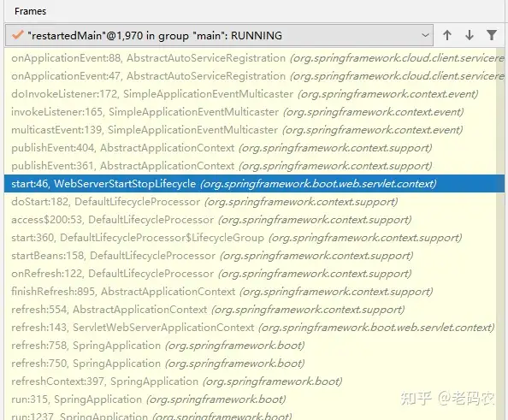Select highlighted start:46 WebServerStartStopLifecycle frame

(x=254, y=184)
